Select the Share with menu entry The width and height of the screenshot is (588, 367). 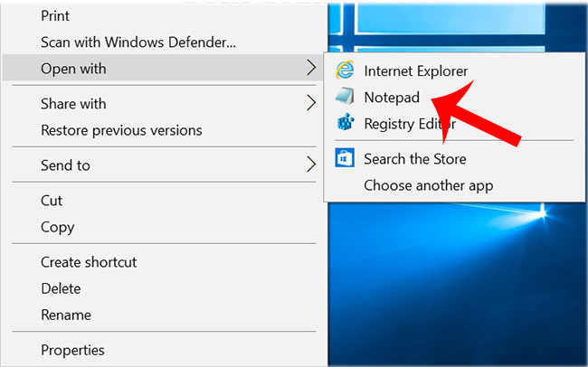point(73,103)
